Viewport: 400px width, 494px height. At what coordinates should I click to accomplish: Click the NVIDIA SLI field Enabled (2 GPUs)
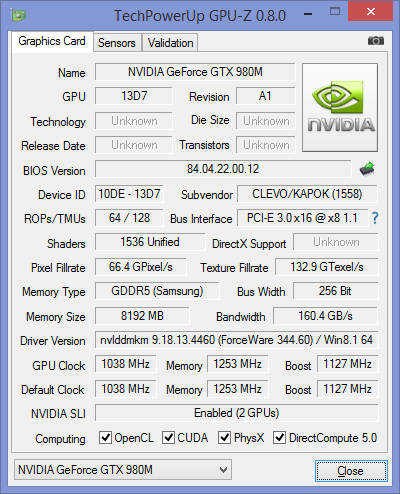point(237,413)
